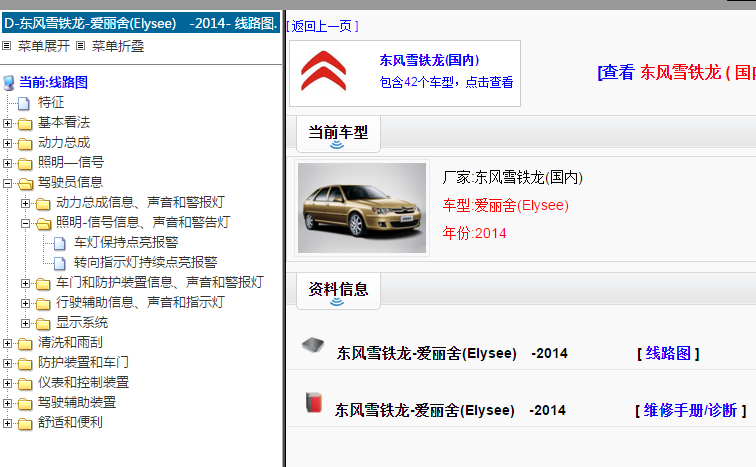
Task: Click the computer icon beside 当前:线路图
Action: (9, 82)
